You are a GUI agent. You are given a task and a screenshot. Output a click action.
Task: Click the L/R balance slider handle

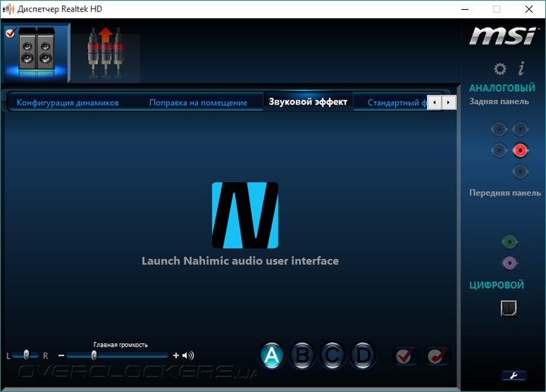tap(26, 355)
